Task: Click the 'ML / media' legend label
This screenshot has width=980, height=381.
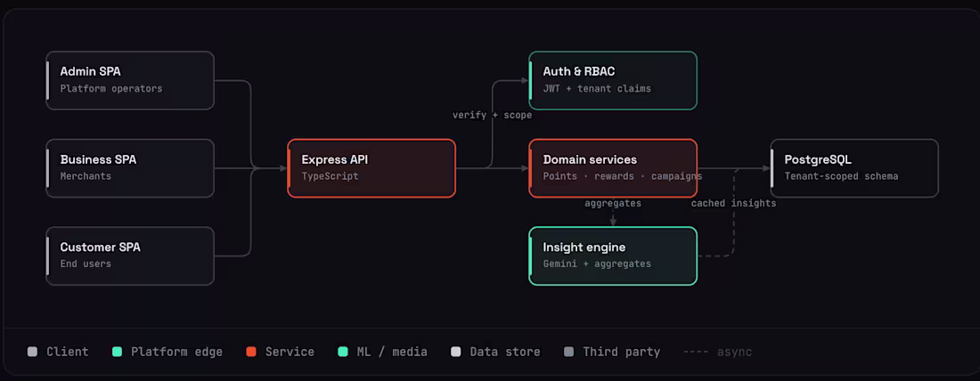Action: coord(392,352)
